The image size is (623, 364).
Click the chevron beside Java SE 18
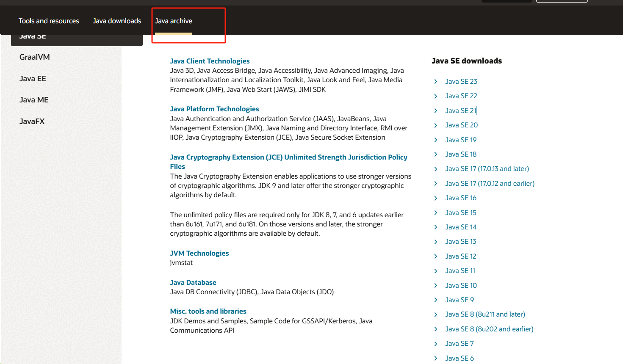click(436, 154)
